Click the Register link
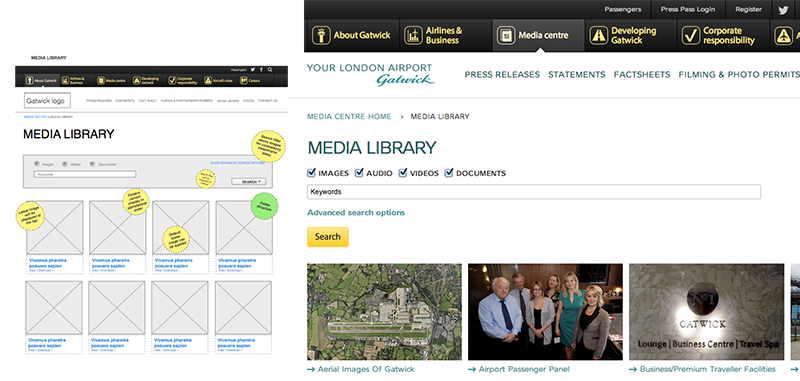Image resolution: width=800 pixels, height=381 pixels. coord(748,9)
